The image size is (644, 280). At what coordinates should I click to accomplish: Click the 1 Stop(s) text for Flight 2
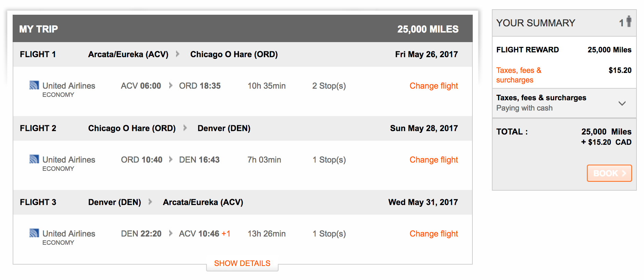pos(329,160)
